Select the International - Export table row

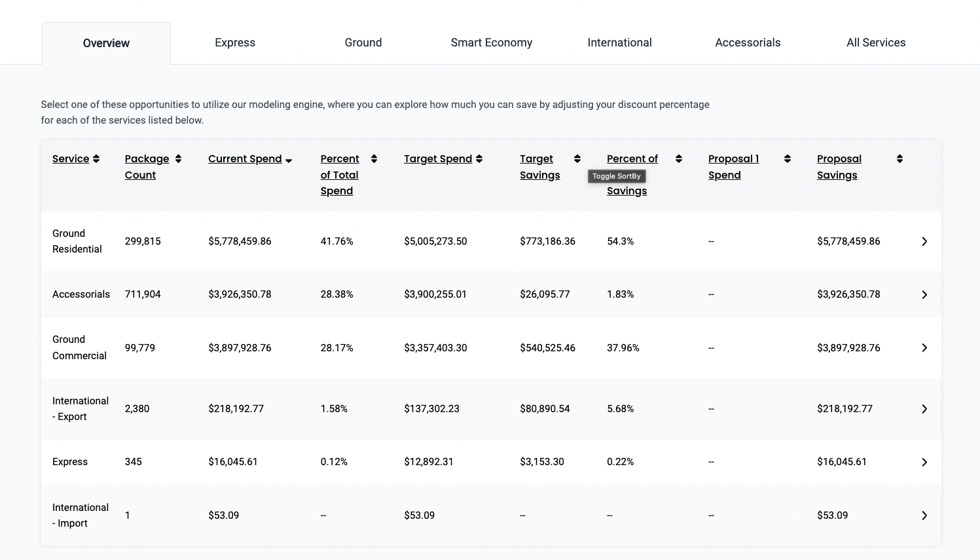tap(458, 408)
